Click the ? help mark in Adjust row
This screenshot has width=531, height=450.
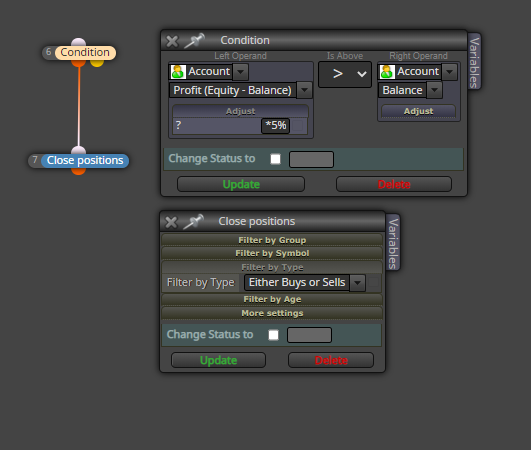click(x=178, y=125)
